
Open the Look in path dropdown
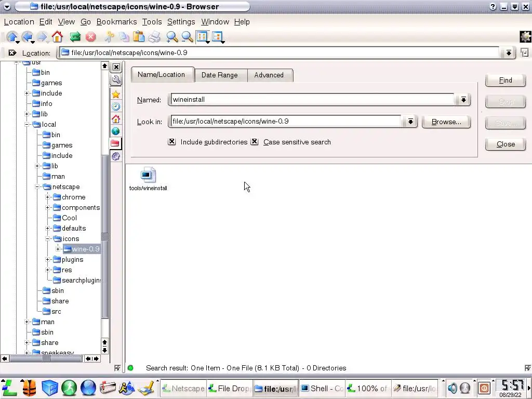410,122
